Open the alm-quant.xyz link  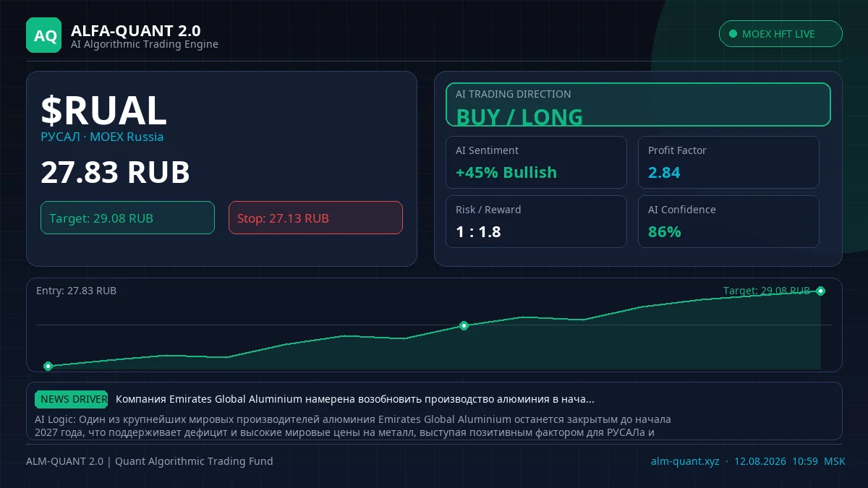pyautogui.click(x=685, y=461)
